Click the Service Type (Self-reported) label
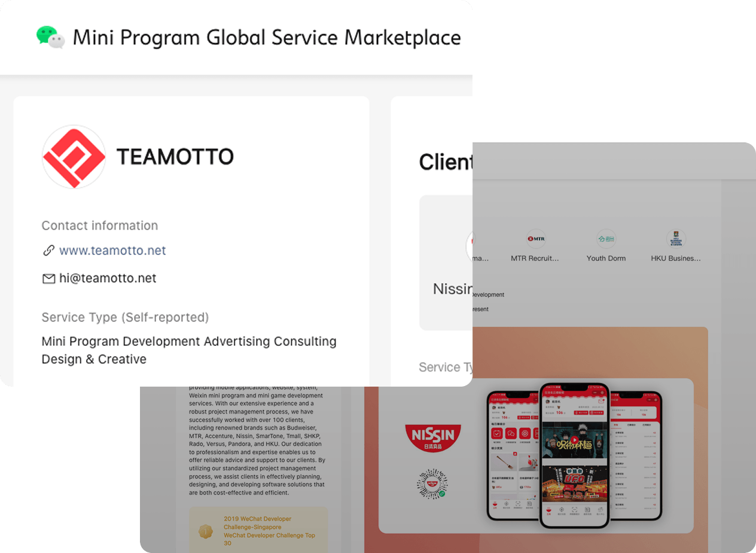 pyautogui.click(x=125, y=317)
